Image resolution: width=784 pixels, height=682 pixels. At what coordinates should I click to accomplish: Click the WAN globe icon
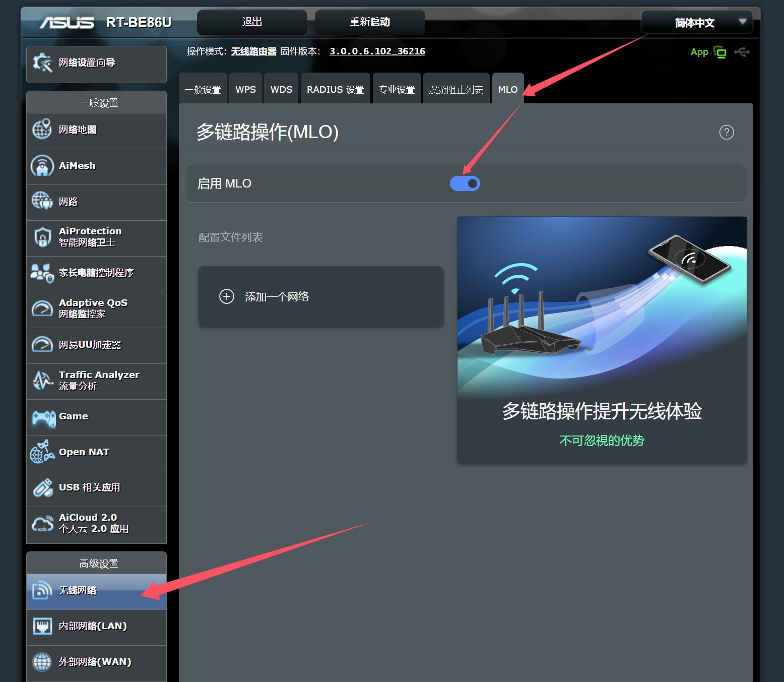click(x=42, y=662)
